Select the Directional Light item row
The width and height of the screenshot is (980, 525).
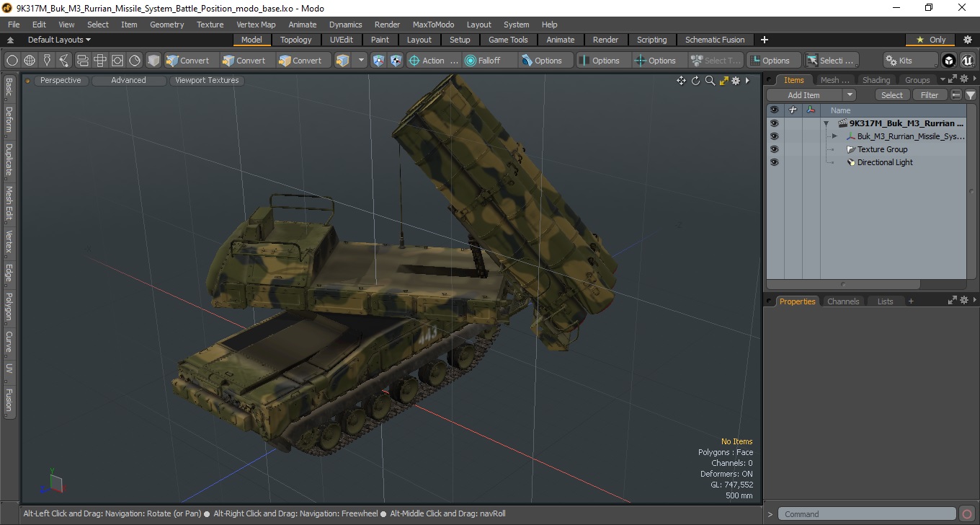(x=866, y=162)
